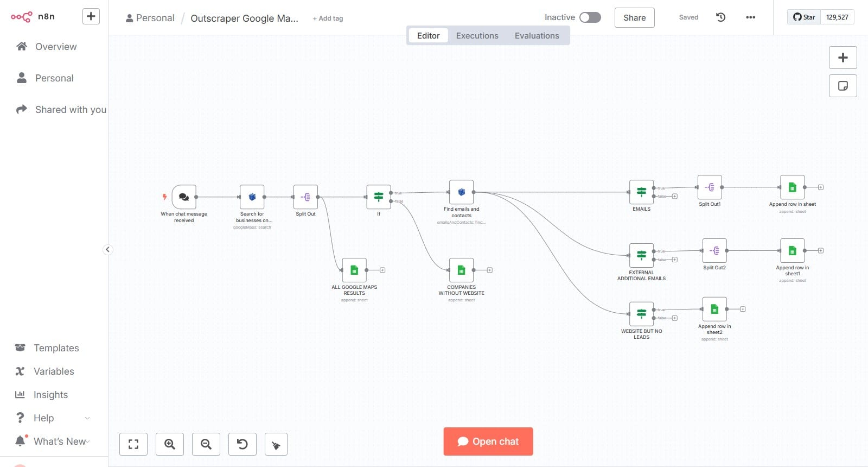Click the tidy up workflow broom button
The image size is (868, 467).
click(x=276, y=444)
